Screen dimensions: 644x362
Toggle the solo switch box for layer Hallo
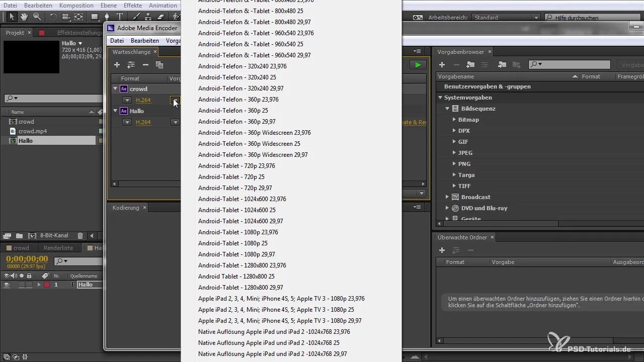click(22, 285)
